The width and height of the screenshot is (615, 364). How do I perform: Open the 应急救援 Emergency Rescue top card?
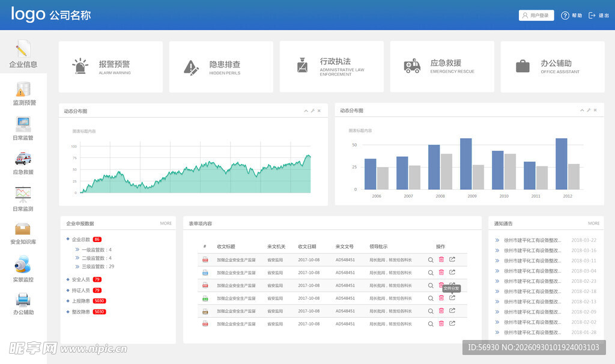pos(442,67)
